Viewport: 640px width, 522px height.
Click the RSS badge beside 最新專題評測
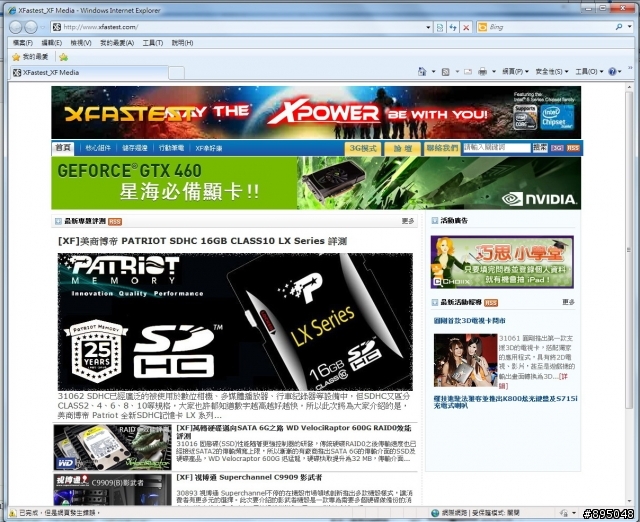point(115,222)
